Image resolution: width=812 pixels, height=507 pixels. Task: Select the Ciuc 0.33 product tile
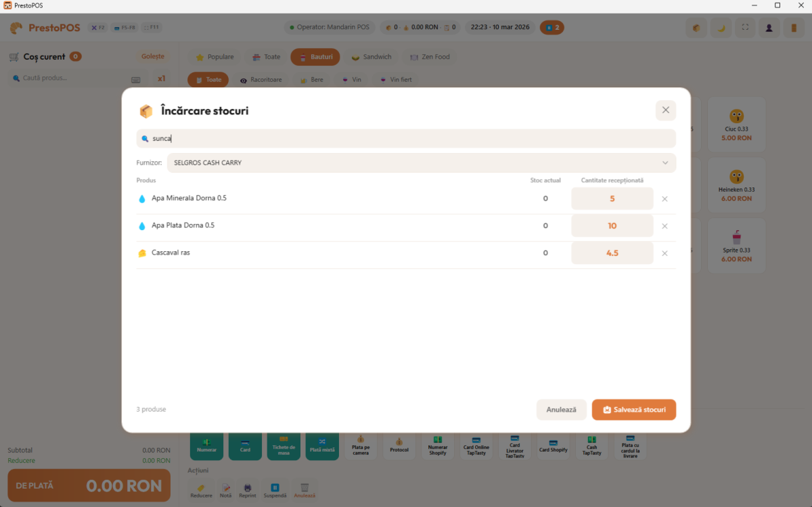click(x=736, y=124)
